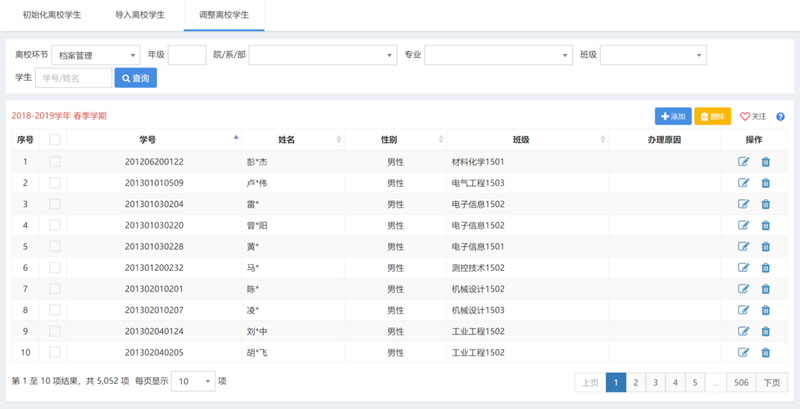Click the blue 添加 button
The image size is (800, 409).
(x=672, y=117)
